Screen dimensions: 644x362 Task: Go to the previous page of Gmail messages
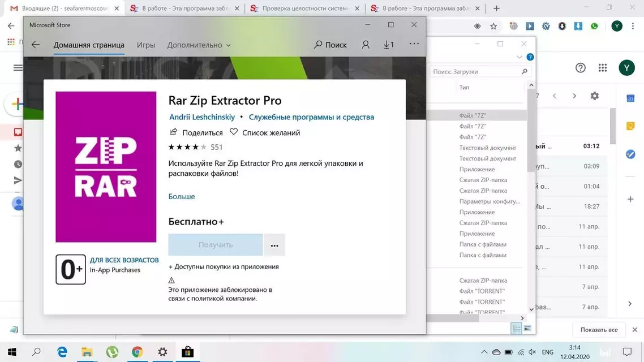tap(555, 96)
